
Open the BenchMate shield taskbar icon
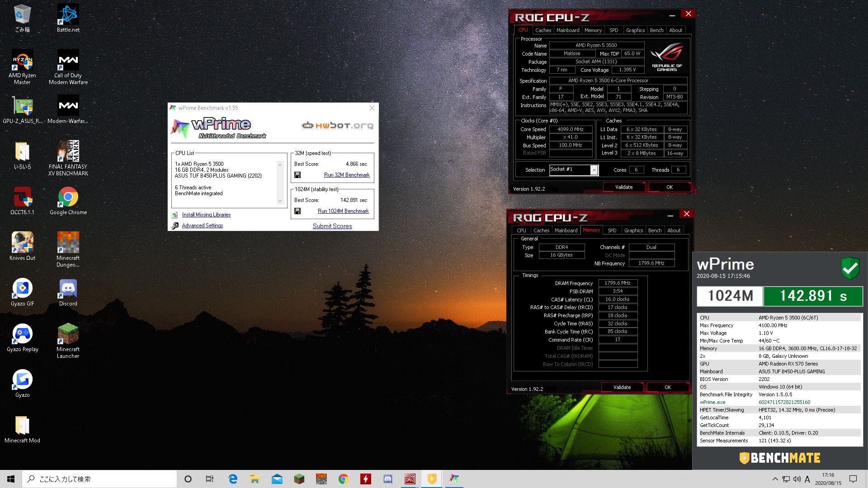click(x=432, y=479)
